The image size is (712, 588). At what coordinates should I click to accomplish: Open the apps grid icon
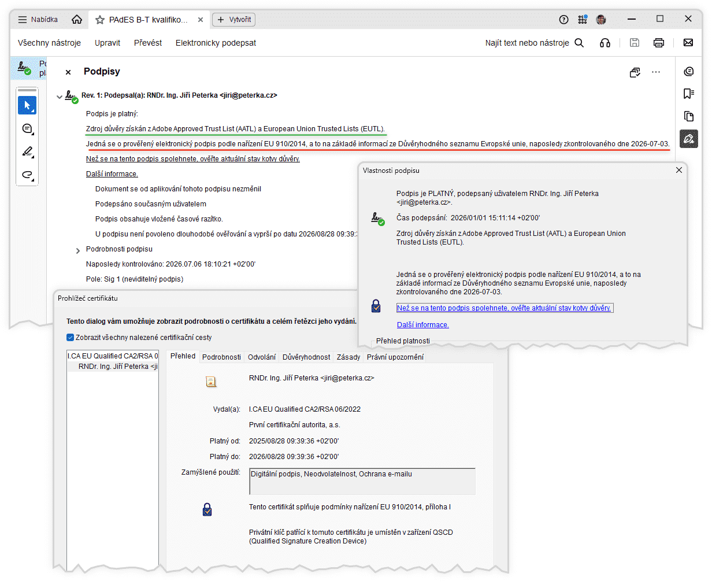coord(583,20)
